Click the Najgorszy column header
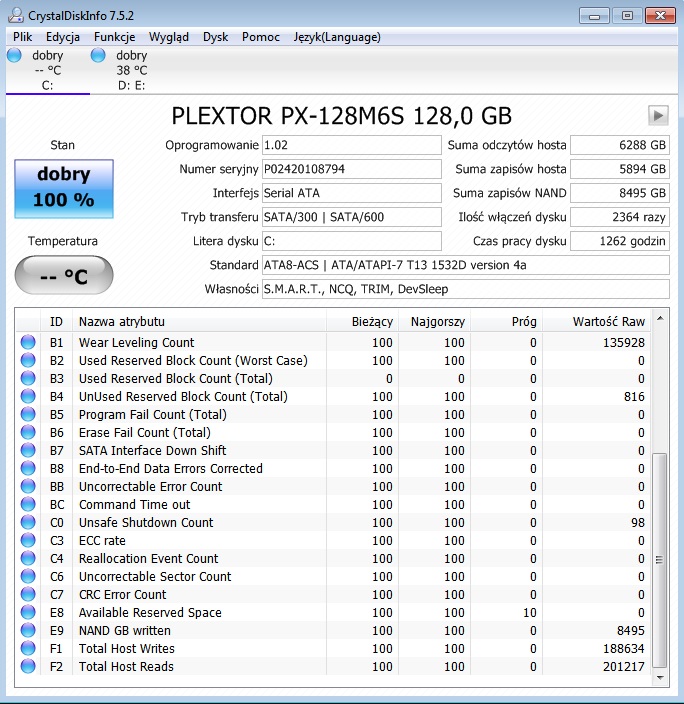684x704 pixels. (434, 321)
